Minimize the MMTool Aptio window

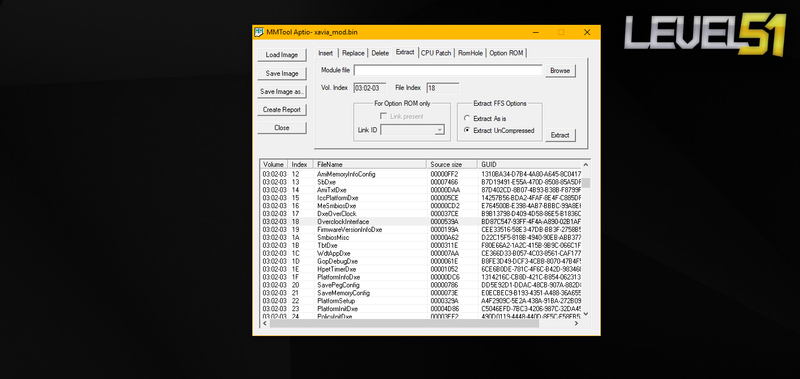coord(535,32)
